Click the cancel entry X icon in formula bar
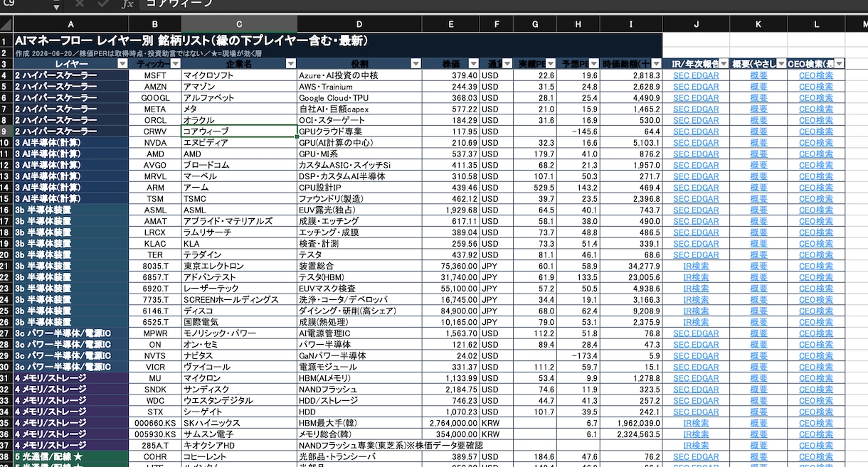Screen dimensions: 868x467 click(80, 4)
